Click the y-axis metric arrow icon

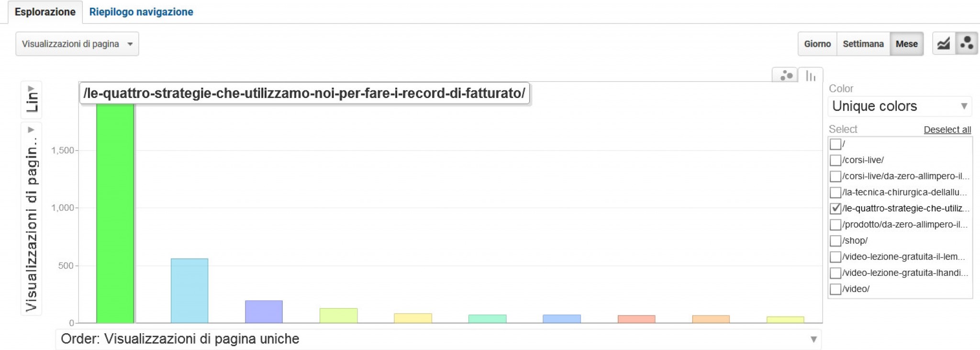click(31, 130)
